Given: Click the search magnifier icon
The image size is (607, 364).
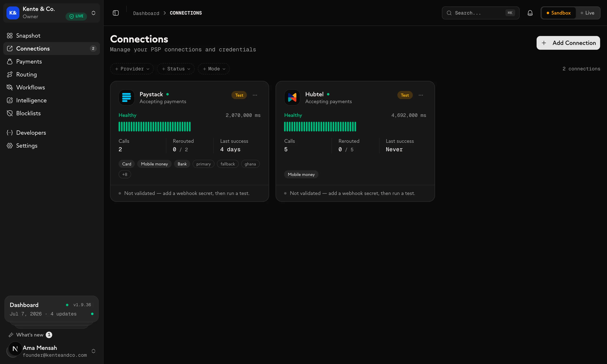Looking at the screenshot, I should (449, 13).
